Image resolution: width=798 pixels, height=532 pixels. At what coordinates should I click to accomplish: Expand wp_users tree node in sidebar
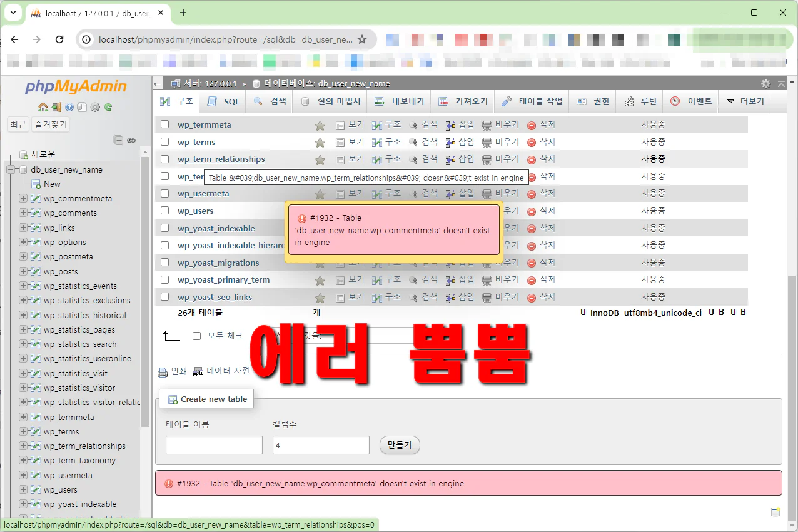(x=23, y=489)
